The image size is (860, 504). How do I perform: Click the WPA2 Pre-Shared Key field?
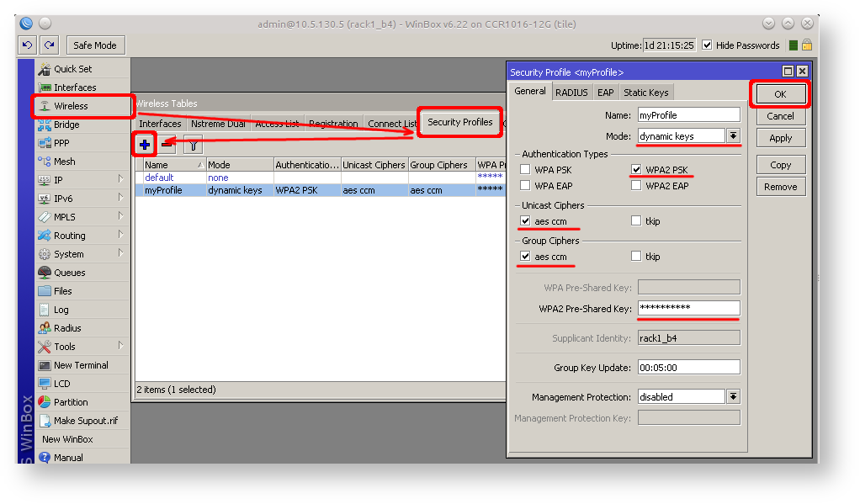coord(688,309)
